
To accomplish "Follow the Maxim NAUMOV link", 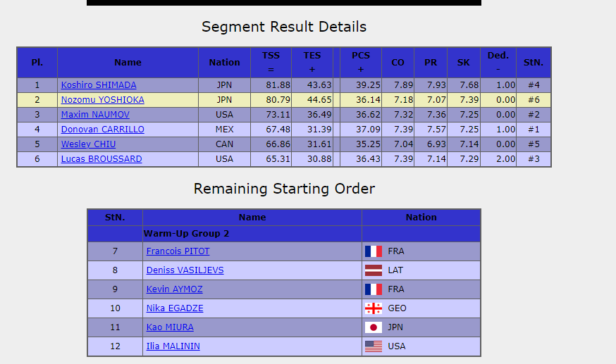I will pos(95,115).
